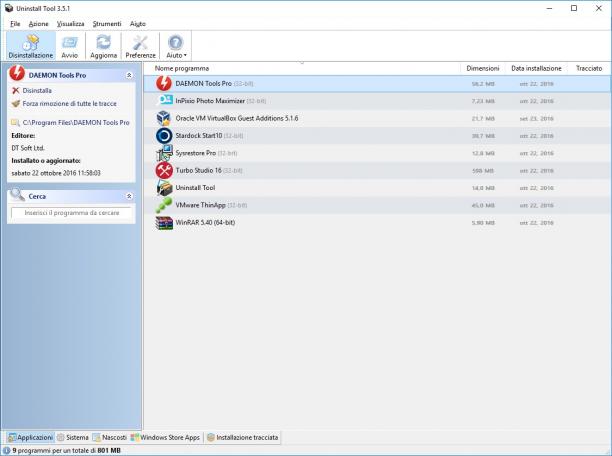Select the Oracle VM VirtualBox icon

pos(164,118)
